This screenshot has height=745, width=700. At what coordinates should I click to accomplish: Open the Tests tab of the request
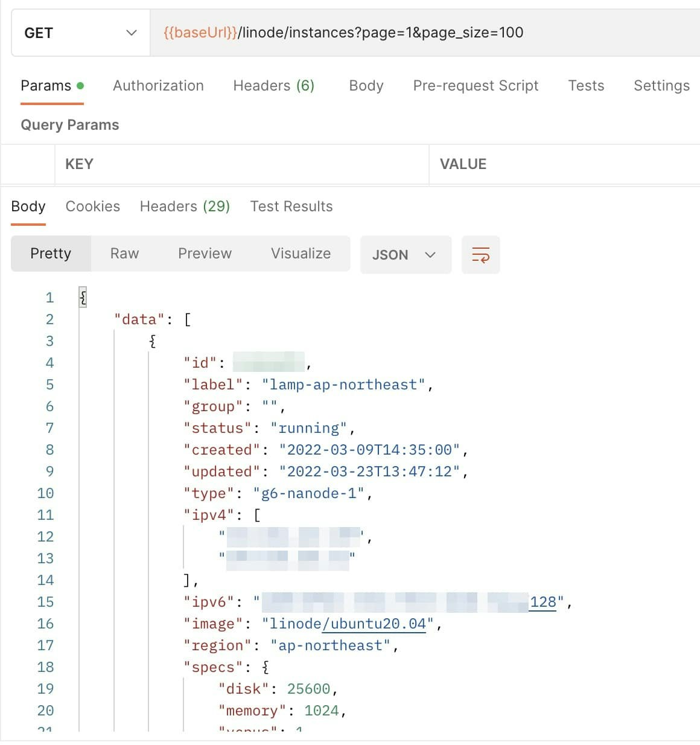[585, 85]
